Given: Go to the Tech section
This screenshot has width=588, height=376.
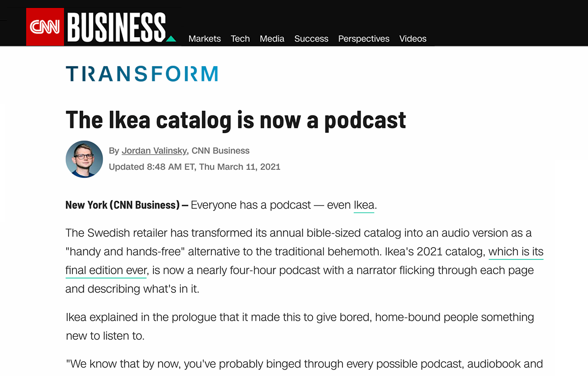Looking at the screenshot, I should coord(240,39).
